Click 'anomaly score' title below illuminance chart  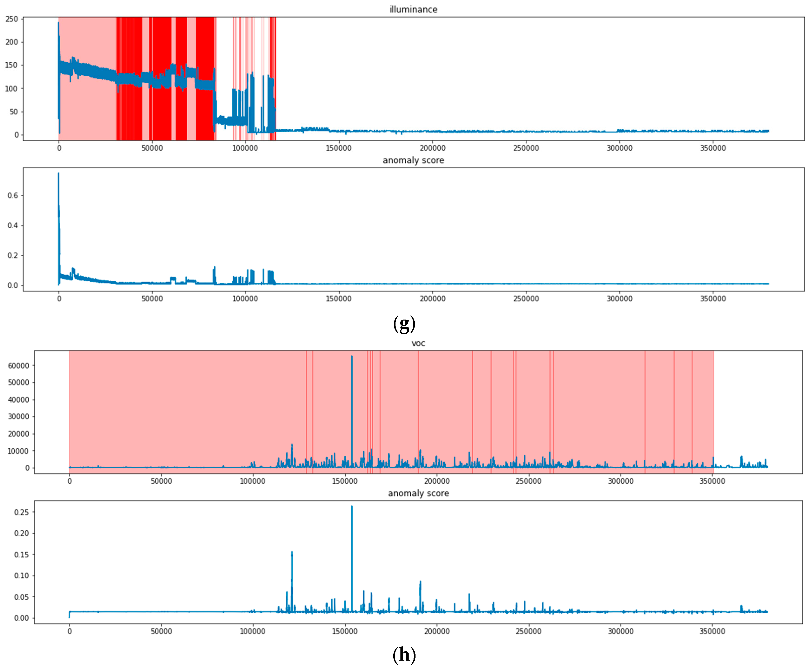click(413, 160)
